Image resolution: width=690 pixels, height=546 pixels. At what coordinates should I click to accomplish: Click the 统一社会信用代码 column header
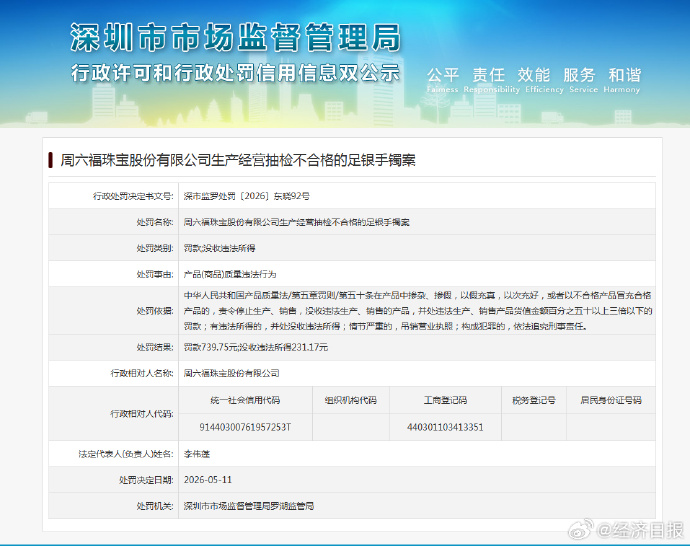click(x=245, y=400)
